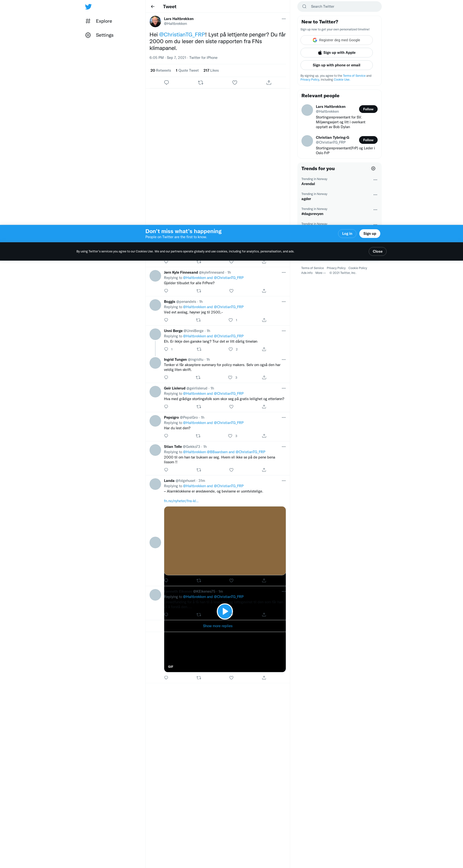Open Privacy Policy footer link
The width and height of the screenshot is (463, 868).
click(336, 268)
